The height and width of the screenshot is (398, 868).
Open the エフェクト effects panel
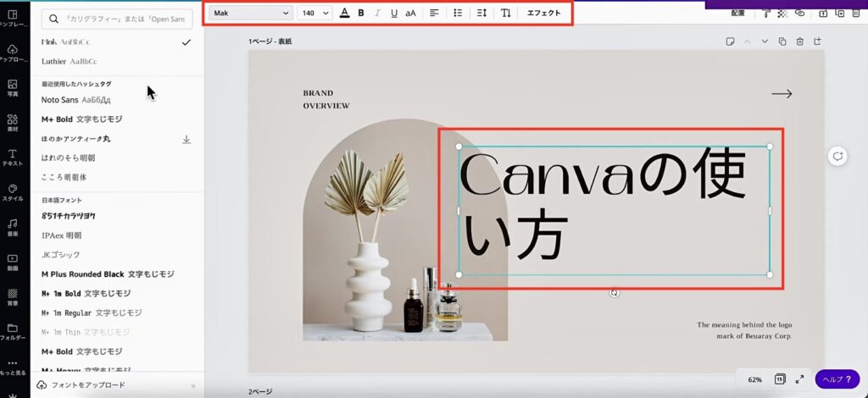click(543, 13)
